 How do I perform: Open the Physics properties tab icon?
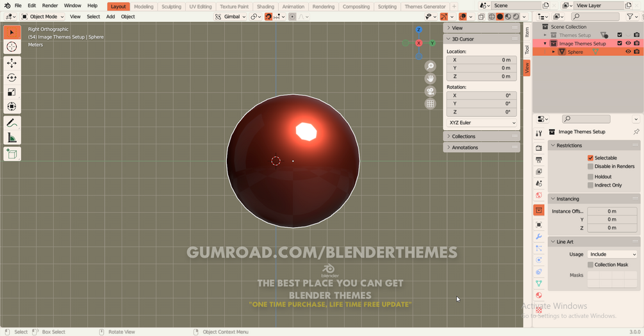click(x=539, y=260)
